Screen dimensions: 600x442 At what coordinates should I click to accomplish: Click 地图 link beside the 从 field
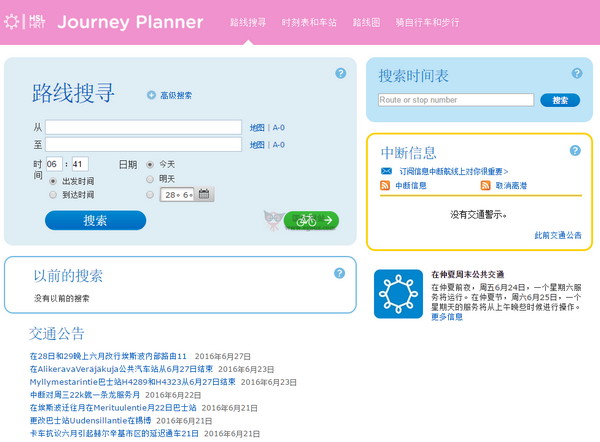pyautogui.click(x=257, y=127)
